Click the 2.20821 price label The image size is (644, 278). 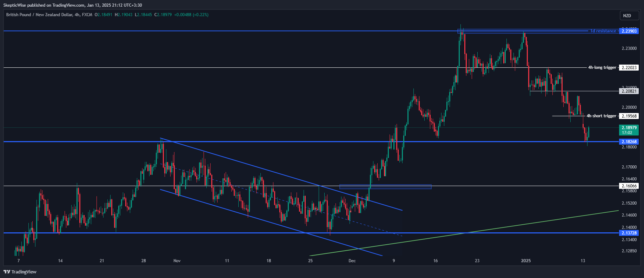tap(629, 91)
